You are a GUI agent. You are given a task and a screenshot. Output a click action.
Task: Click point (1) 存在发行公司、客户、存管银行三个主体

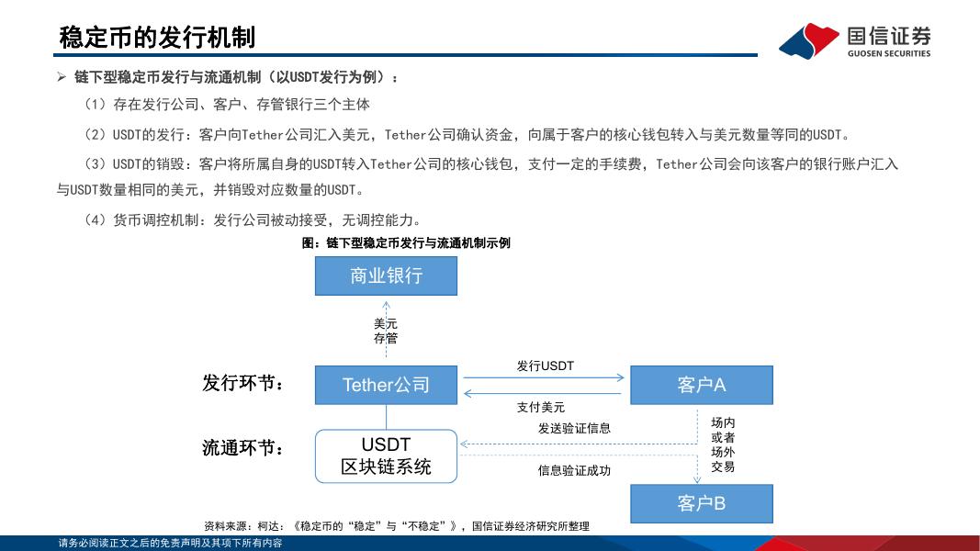(226, 105)
